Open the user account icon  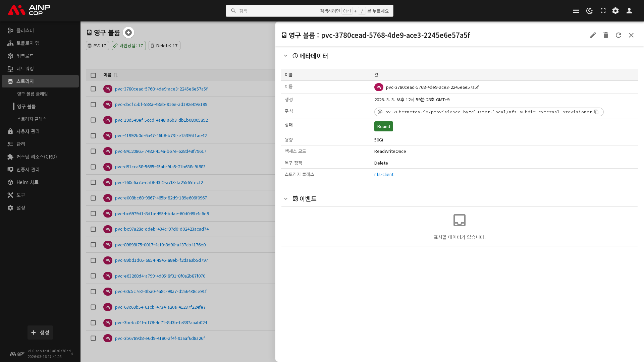(629, 11)
